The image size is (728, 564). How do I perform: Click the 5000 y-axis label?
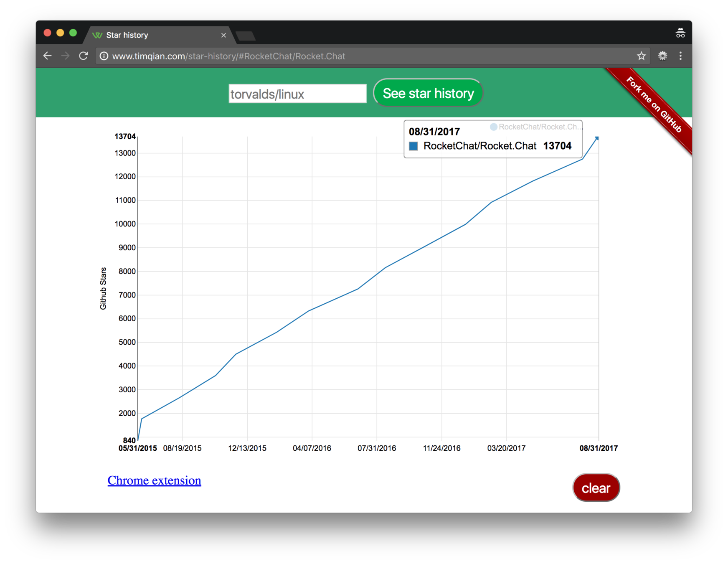pos(127,342)
